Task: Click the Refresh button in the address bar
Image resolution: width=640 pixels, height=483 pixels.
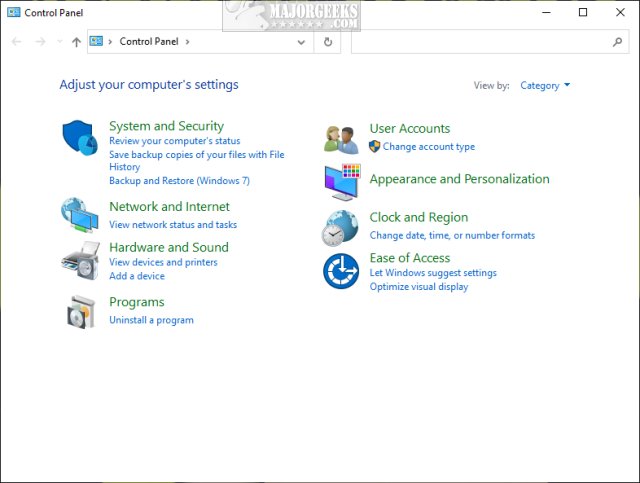Action: (x=328, y=42)
